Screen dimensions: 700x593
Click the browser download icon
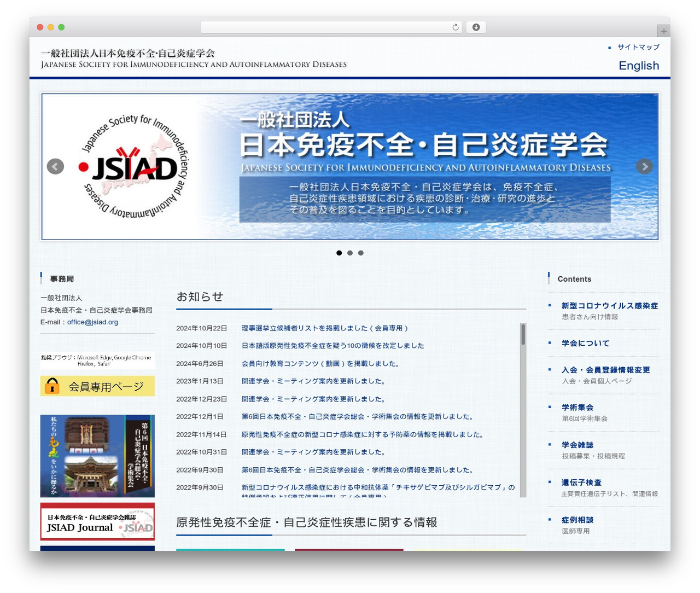click(x=476, y=27)
